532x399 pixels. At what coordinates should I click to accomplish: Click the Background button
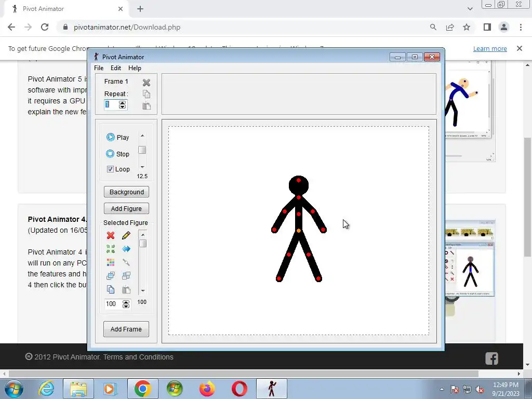click(x=127, y=192)
